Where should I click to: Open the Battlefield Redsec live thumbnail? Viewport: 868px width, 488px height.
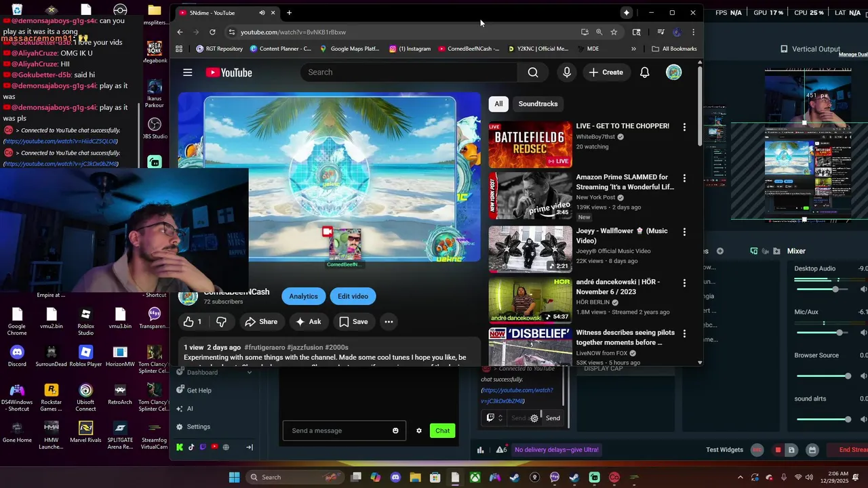tap(530, 144)
